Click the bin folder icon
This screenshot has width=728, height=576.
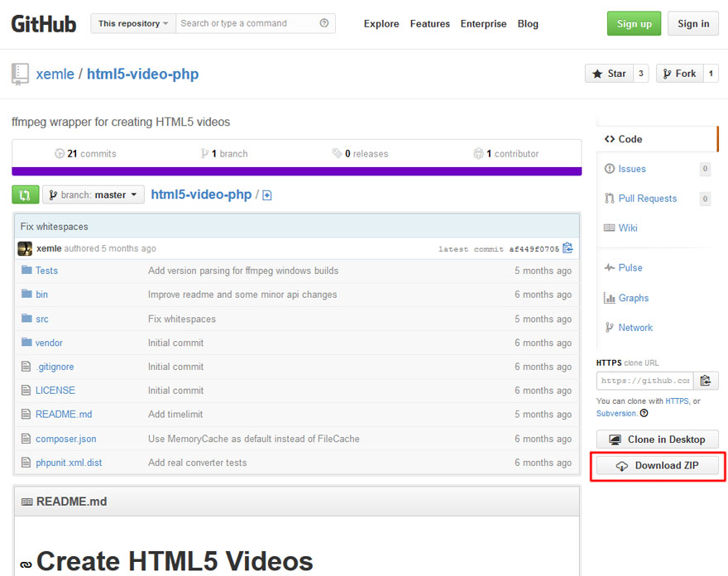tap(26, 294)
